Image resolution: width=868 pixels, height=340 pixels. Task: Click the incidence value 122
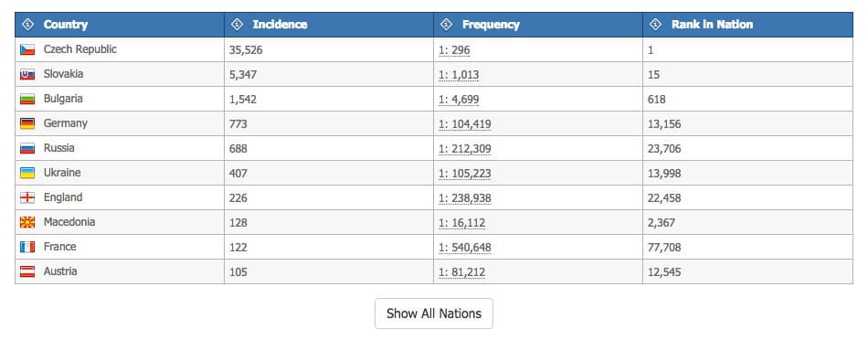point(238,248)
